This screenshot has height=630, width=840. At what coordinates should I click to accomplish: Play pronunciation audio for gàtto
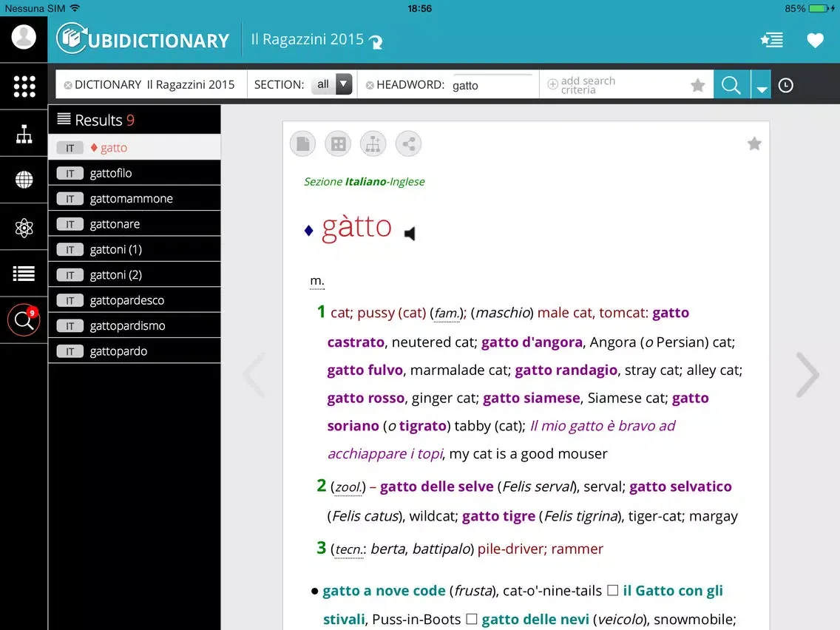coord(410,234)
